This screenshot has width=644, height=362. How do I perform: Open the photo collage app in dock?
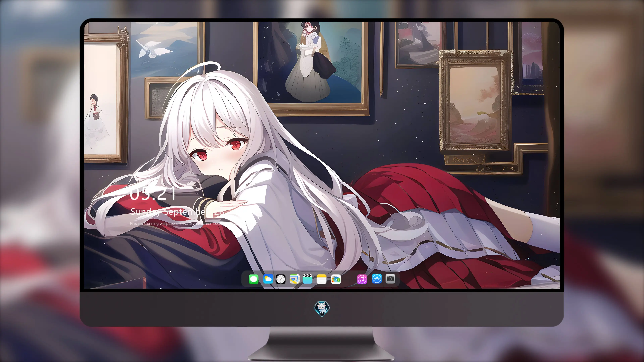(x=336, y=279)
